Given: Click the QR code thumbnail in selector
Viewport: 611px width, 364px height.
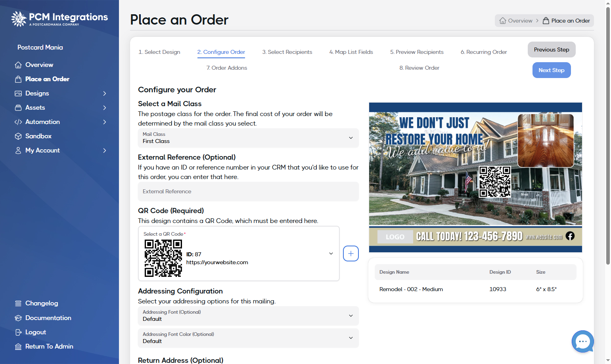Looking at the screenshot, I should [x=163, y=258].
